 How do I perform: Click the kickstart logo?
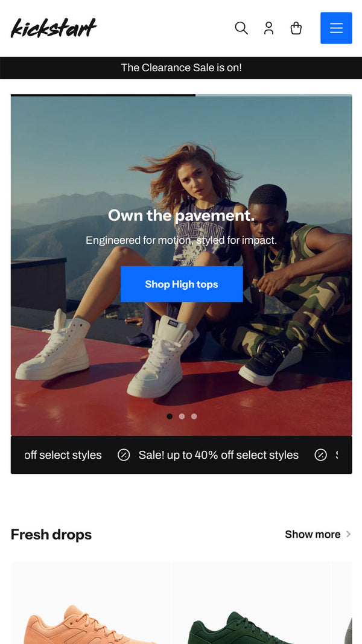pos(53,28)
